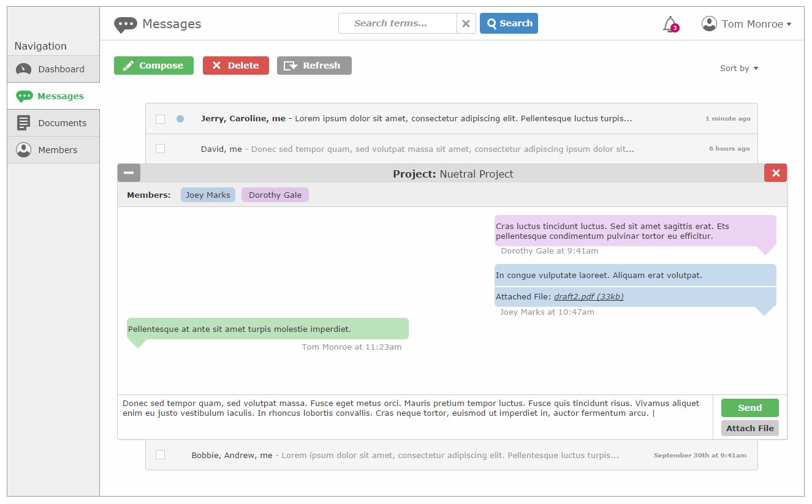
Task: Click the Messages speech bubble header icon
Action: click(x=125, y=24)
